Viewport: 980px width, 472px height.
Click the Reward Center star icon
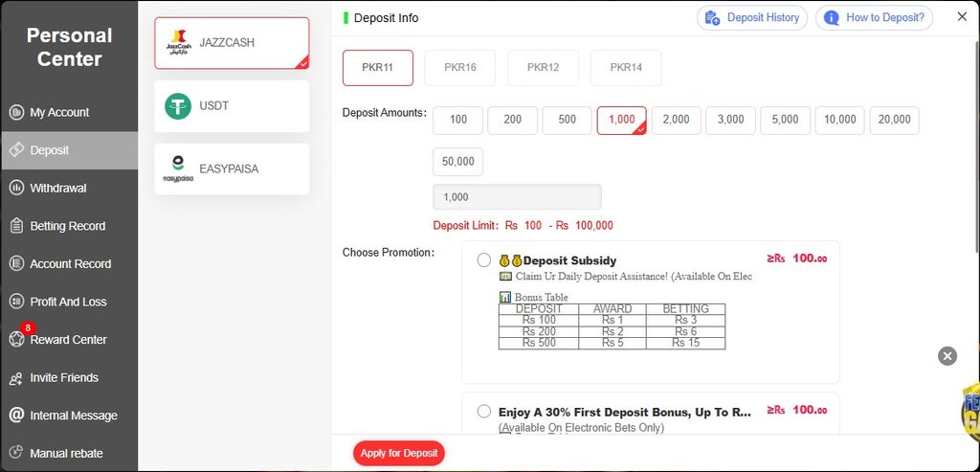tap(17, 340)
